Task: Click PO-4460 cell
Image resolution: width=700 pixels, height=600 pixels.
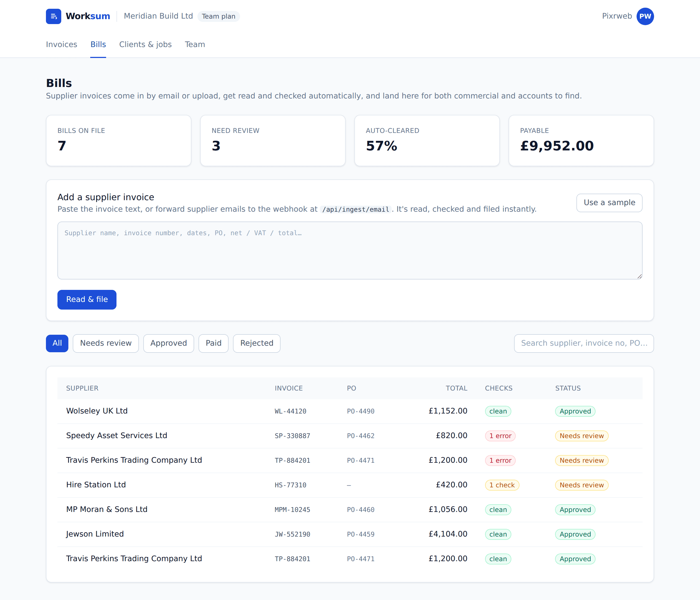Action: [x=361, y=510]
